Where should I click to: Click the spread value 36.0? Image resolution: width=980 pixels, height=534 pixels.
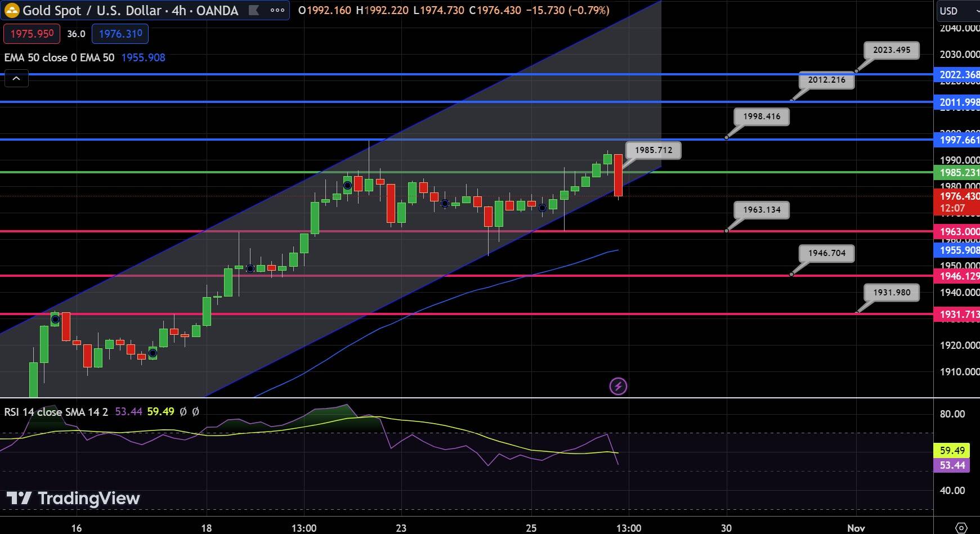76,34
